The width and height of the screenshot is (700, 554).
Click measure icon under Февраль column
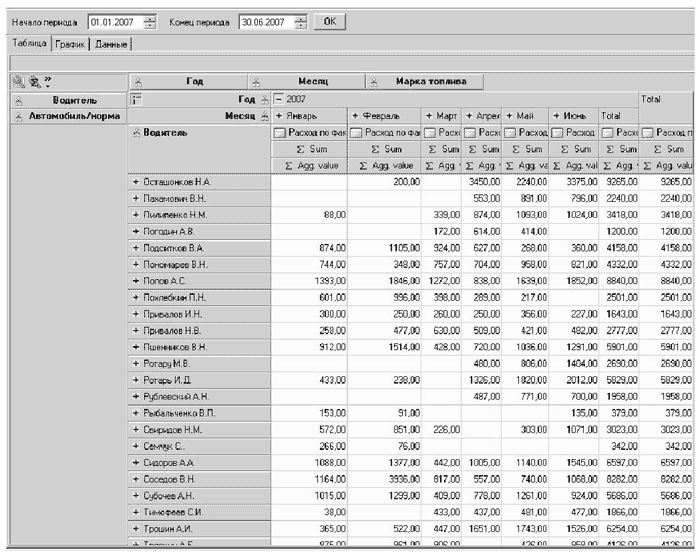click(x=356, y=133)
